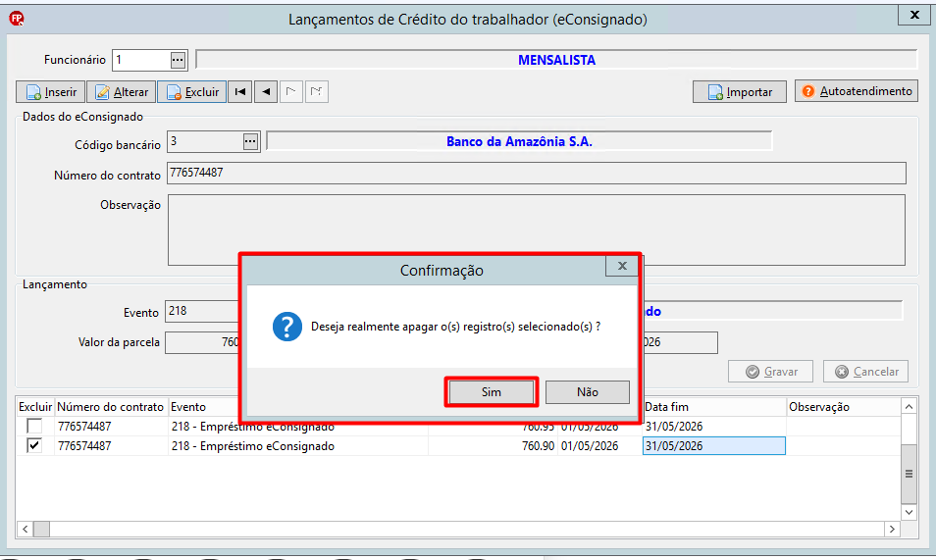Click the Excluir column header

click(x=35, y=407)
